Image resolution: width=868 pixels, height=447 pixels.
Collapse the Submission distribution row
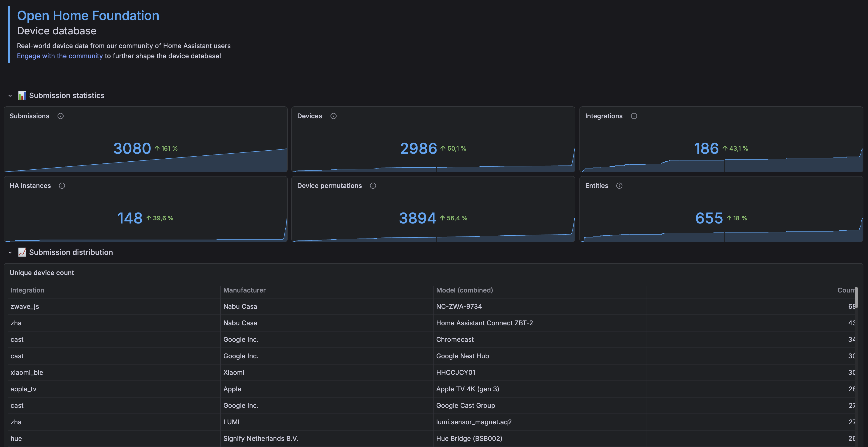point(10,253)
